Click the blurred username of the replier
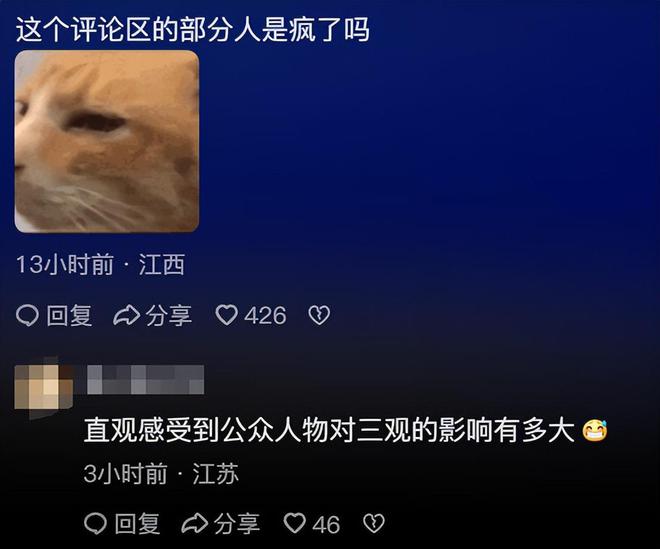The width and height of the screenshot is (660, 549). point(146,380)
